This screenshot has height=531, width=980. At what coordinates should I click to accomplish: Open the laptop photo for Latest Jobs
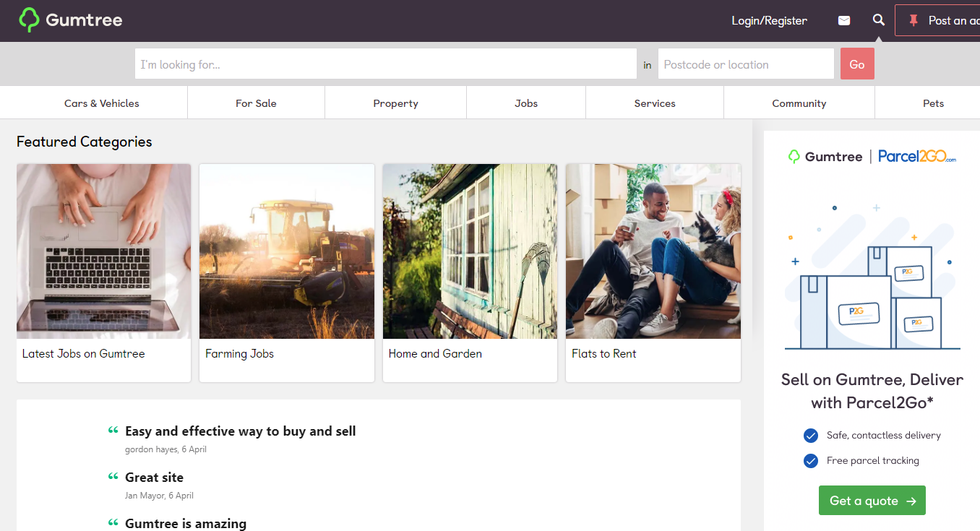[103, 251]
